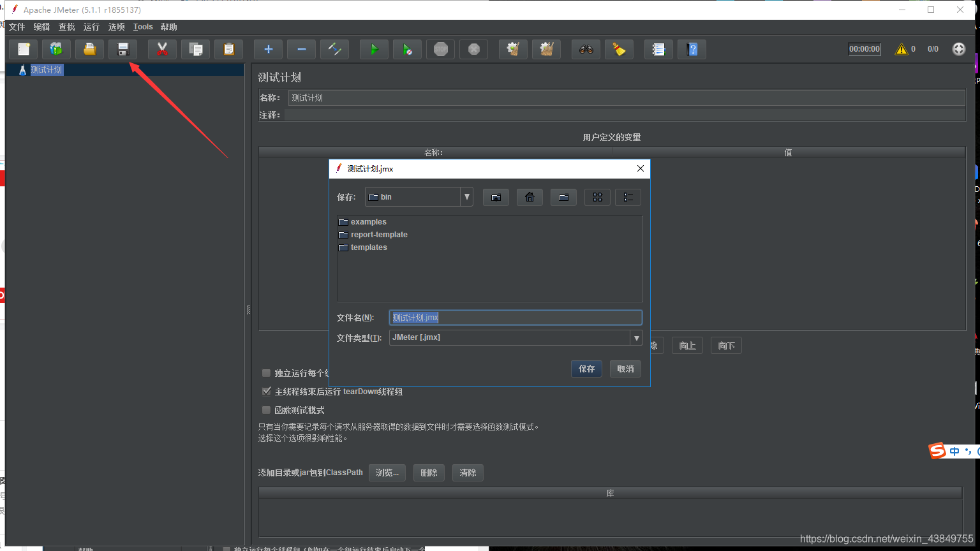
Task: Click the comments 注释 field
Action: coord(624,115)
